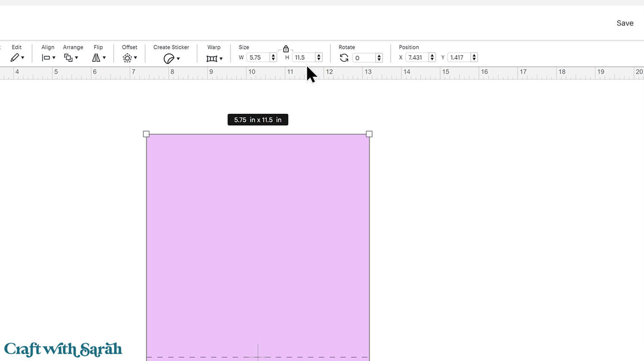Click the Offset tool icon

point(127,58)
